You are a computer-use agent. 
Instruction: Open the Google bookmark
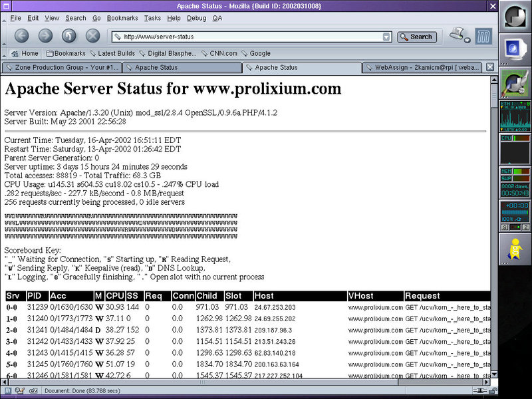coord(256,53)
